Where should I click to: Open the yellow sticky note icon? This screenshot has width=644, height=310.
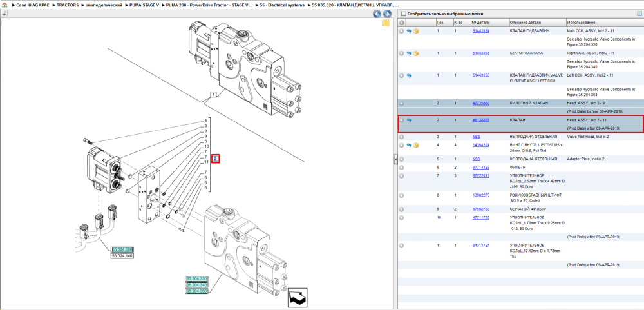[x=386, y=23]
